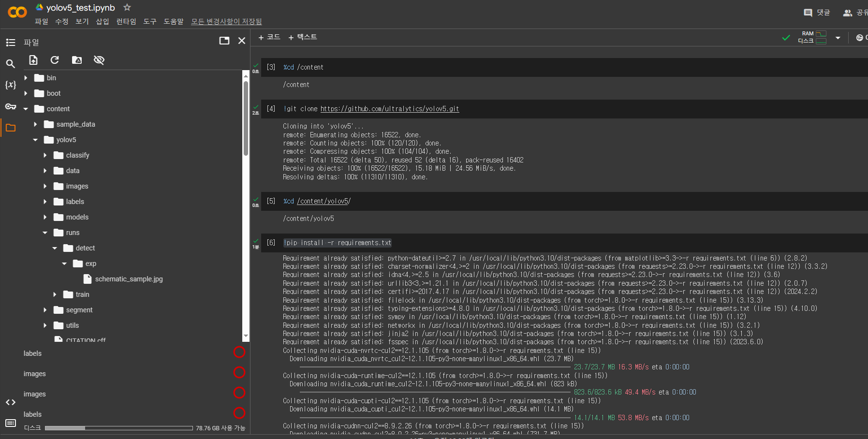868x439 pixels.
Task: Select the images folder under yolov5
Action: pyautogui.click(x=77, y=186)
